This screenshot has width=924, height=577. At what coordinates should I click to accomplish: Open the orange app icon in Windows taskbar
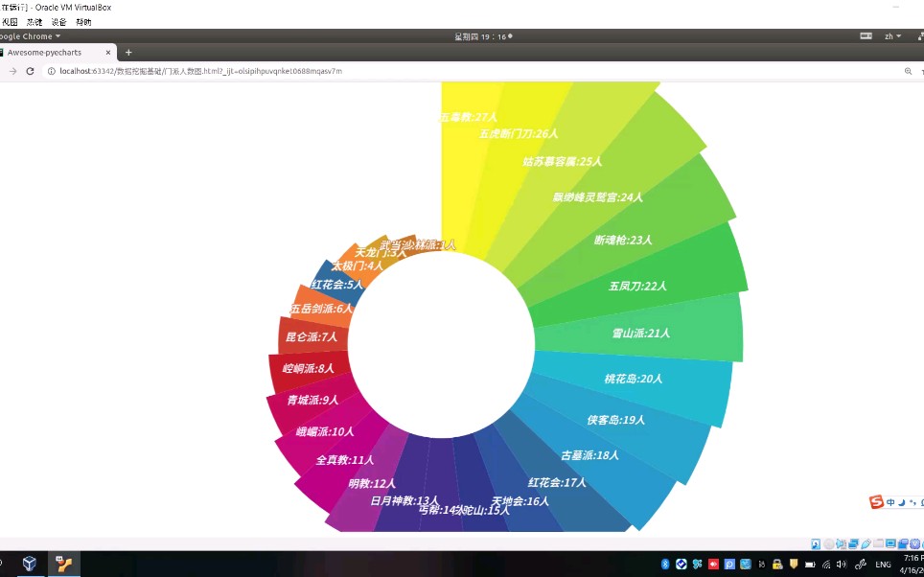pos(63,564)
